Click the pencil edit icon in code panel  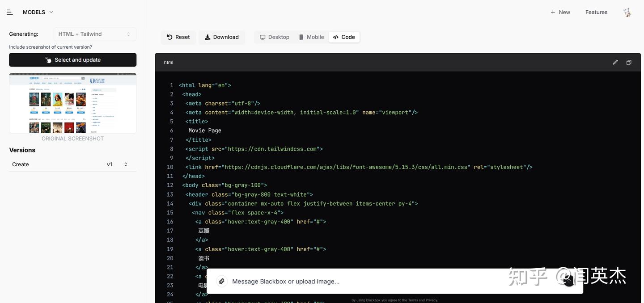pos(615,63)
